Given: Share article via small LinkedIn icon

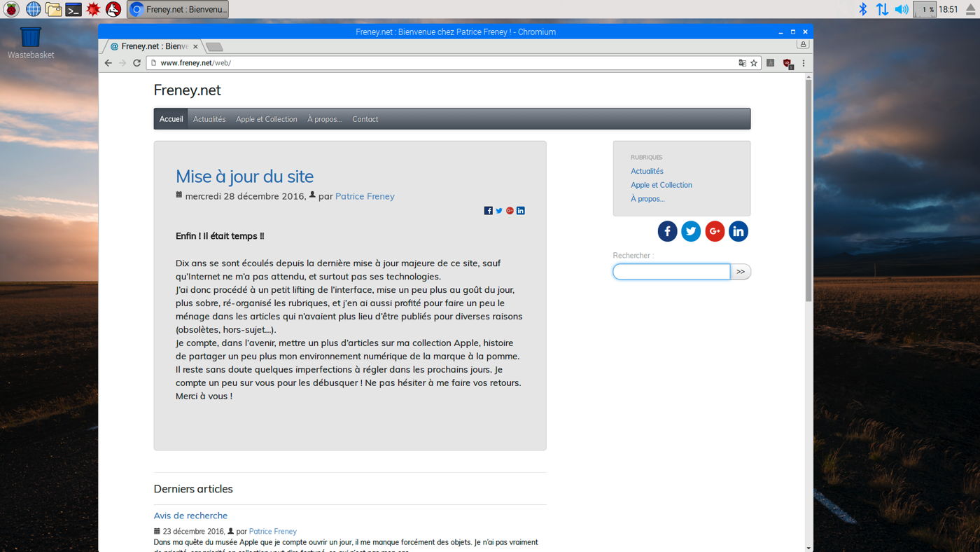Looking at the screenshot, I should pos(521,211).
